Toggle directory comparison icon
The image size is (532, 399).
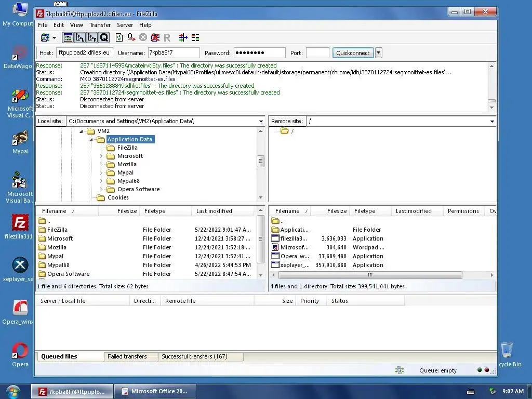coord(195,37)
